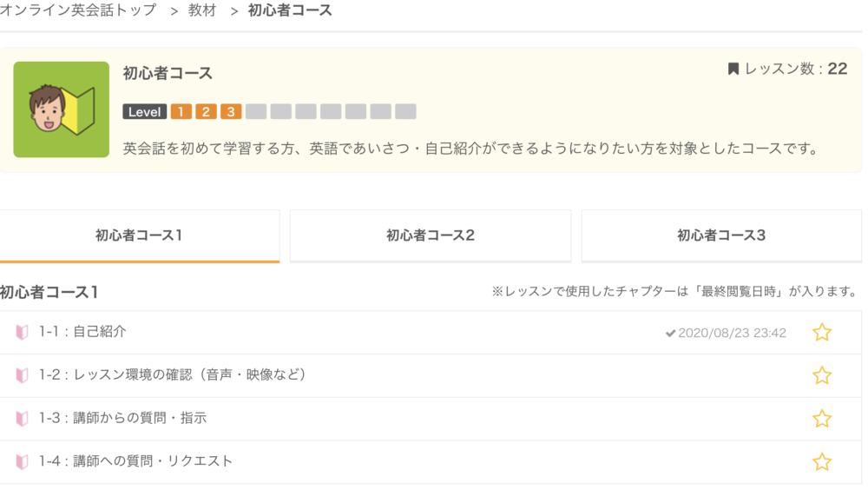Viewport: 868px width, 490px height.
Task: Click the orange Level 3 badge
Action: coord(231,111)
